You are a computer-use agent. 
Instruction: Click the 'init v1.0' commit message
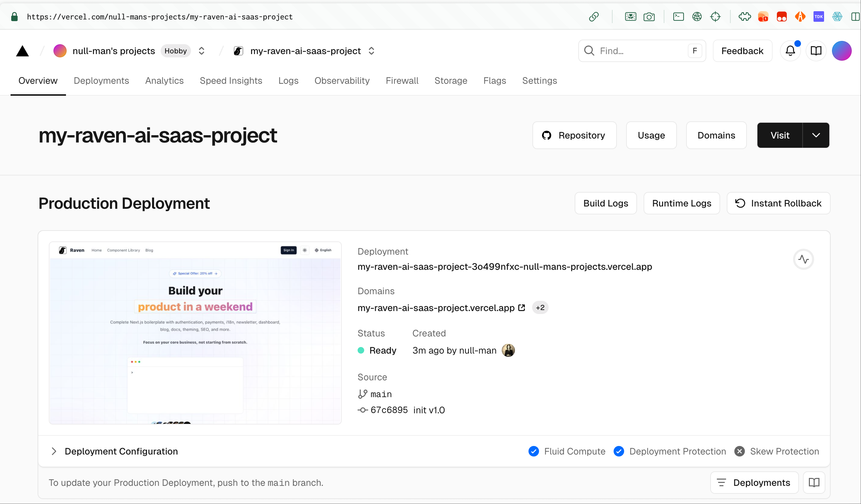(x=429, y=410)
